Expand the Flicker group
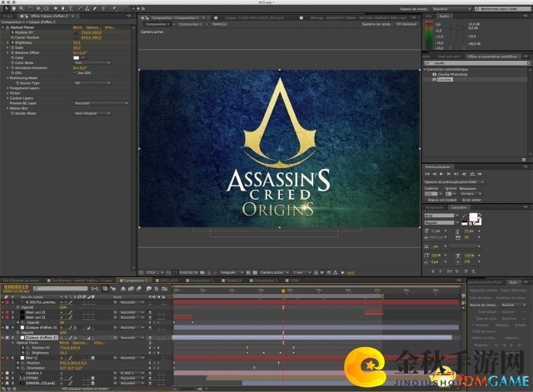Screen dimensions: 533x392 (7, 93)
